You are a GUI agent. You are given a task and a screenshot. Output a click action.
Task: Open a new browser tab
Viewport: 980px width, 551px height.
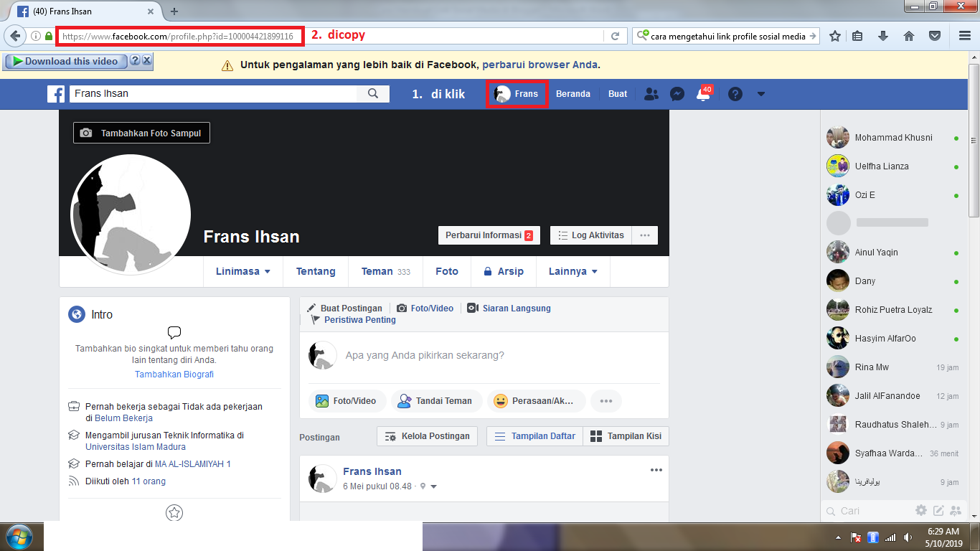[174, 11]
